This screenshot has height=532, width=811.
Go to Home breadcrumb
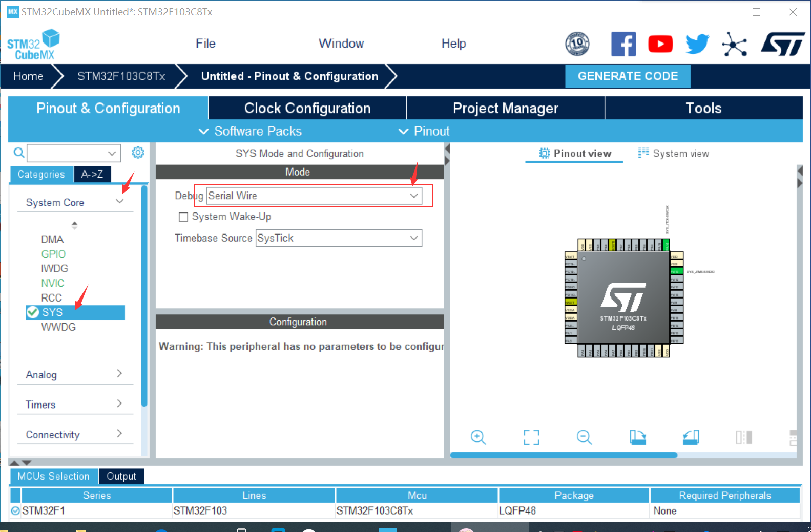coord(28,76)
